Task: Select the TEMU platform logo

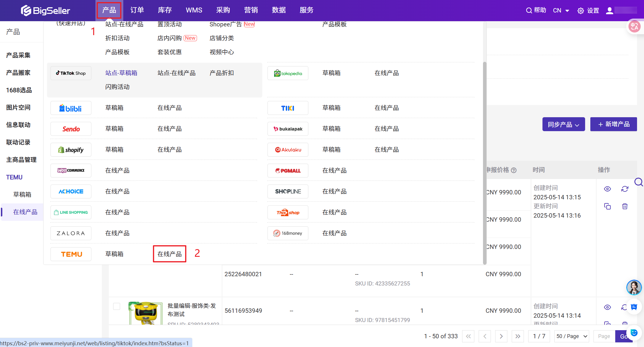Action: (x=71, y=254)
